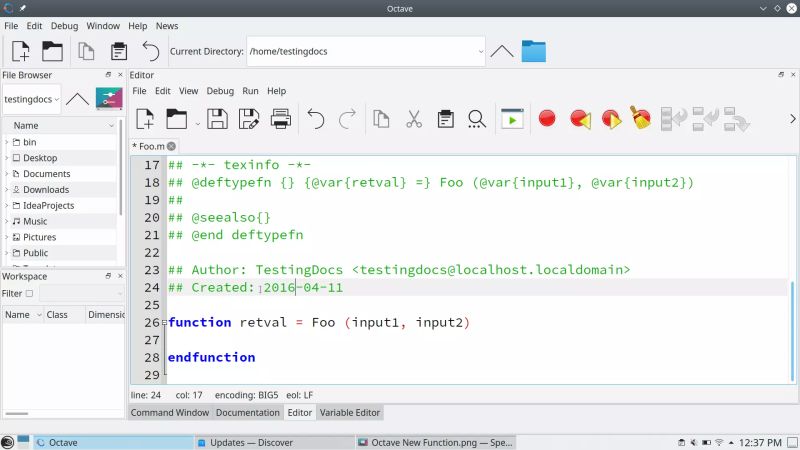
Task: Close the Foo.m tab
Action: pos(171,146)
